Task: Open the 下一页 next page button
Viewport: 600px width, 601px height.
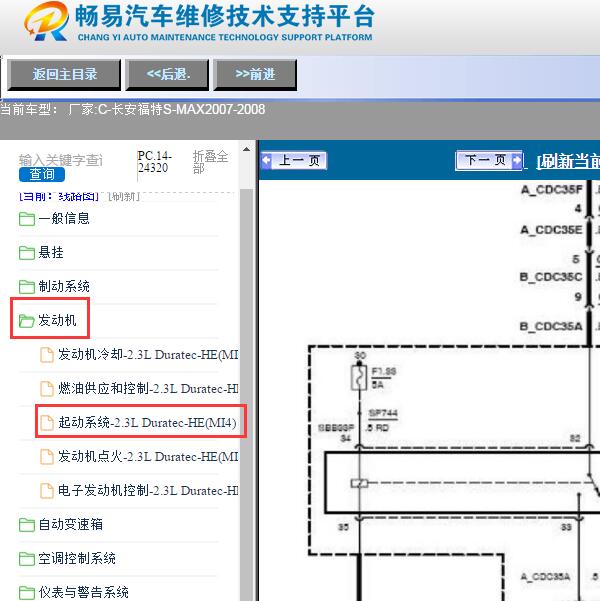Action: click(489, 160)
